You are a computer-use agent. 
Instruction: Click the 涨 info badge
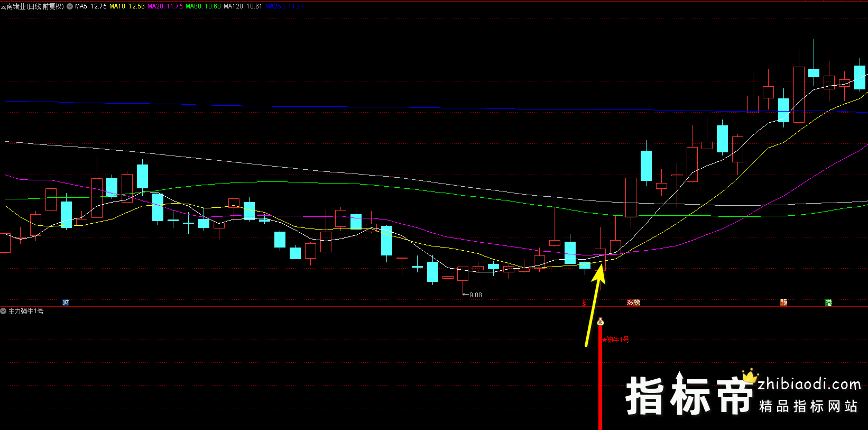click(x=630, y=303)
